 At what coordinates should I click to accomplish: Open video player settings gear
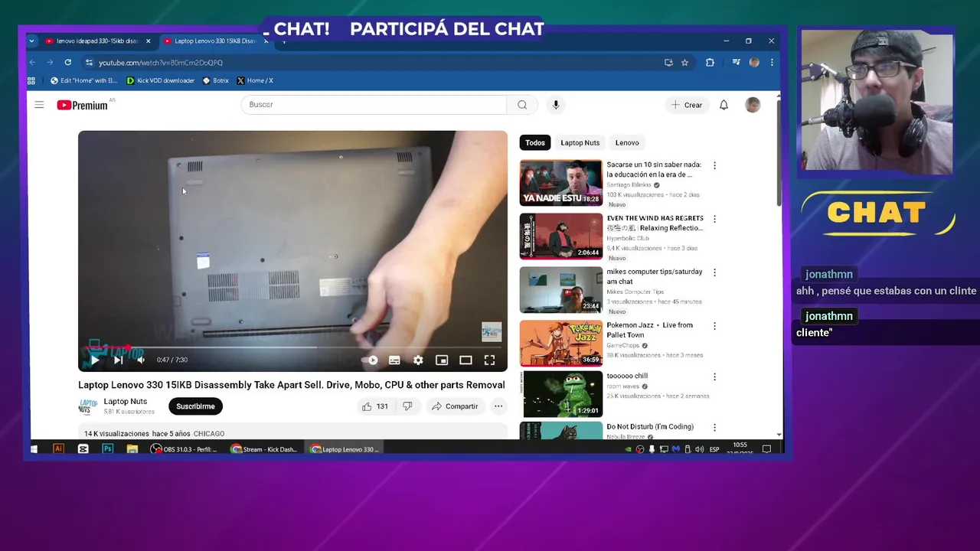(418, 360)
